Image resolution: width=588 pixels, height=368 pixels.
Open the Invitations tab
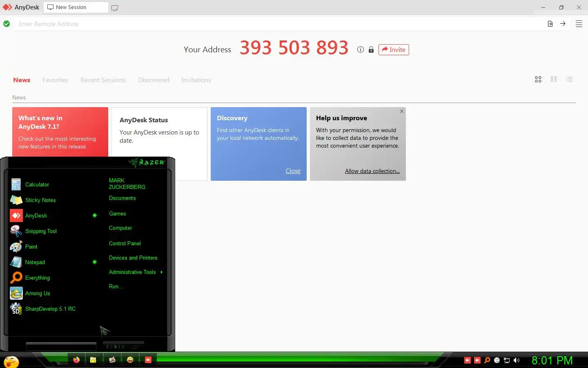point(196,80)
